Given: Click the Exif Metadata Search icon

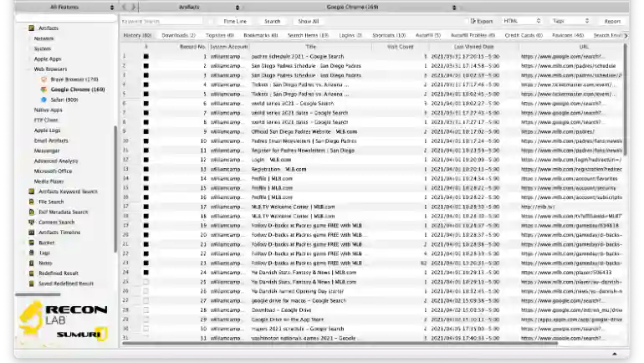Looking at the screenshot, I should click(x=32, y=212).
